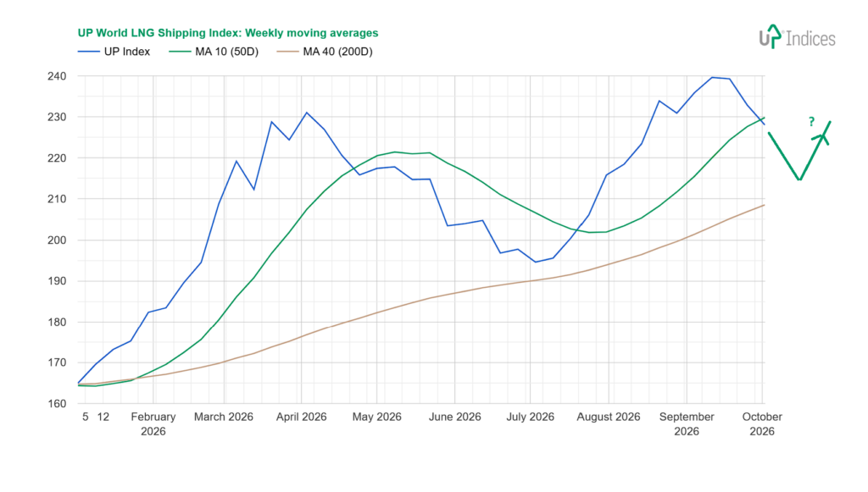Screen dimensions: 868x492
Task: Click the 'August 2026' x-axis label
Action: click(x=609, y=417)
